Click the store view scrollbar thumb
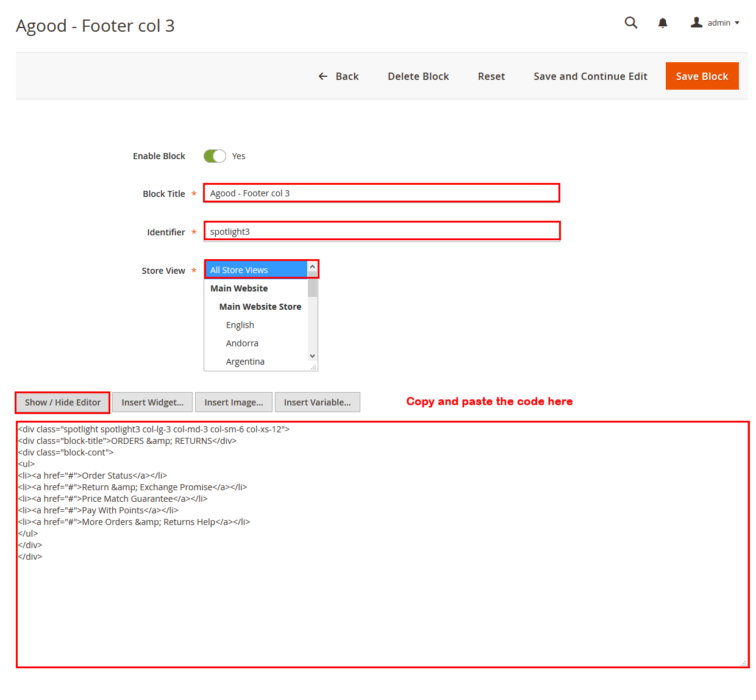This screenshot has width=756, height=700. 313,285
